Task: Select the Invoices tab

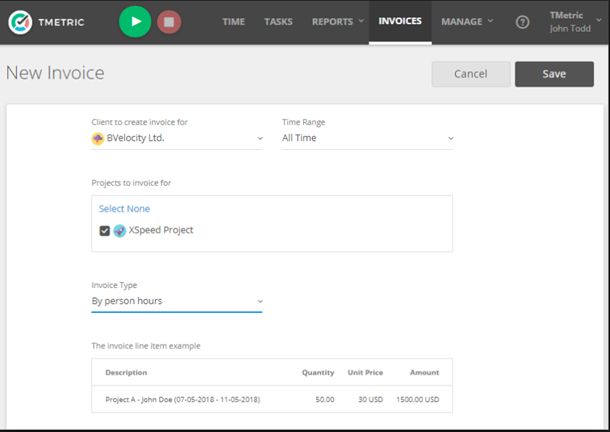Action: point(400,21)
